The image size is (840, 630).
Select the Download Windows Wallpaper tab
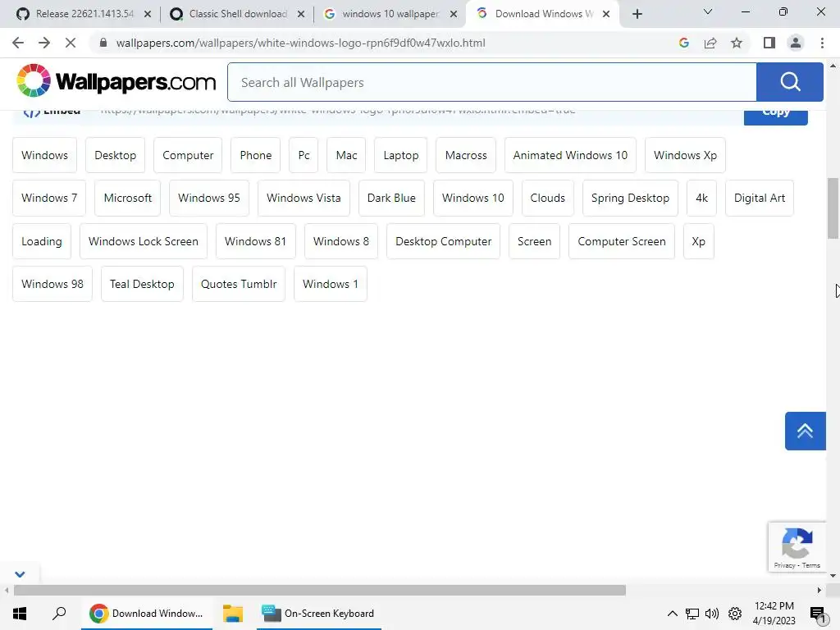543,14
